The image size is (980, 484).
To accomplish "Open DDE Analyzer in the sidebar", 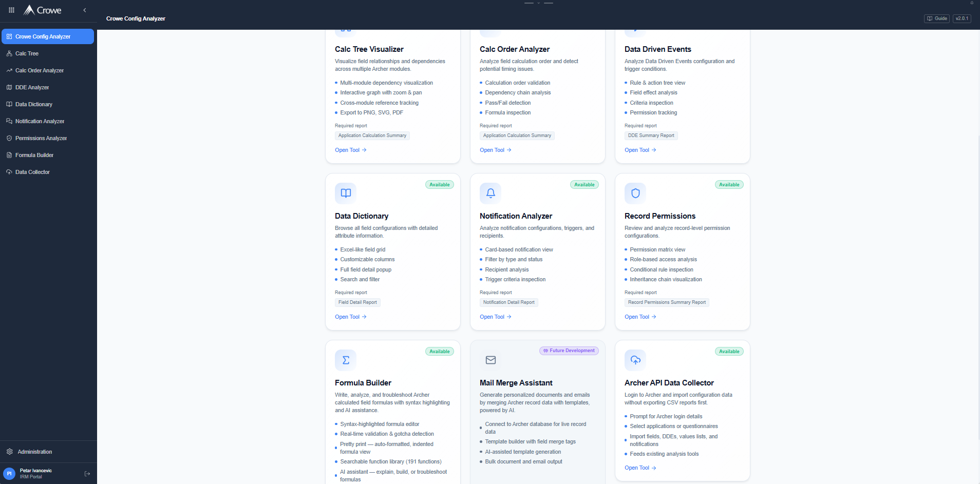I will (48, 87).
